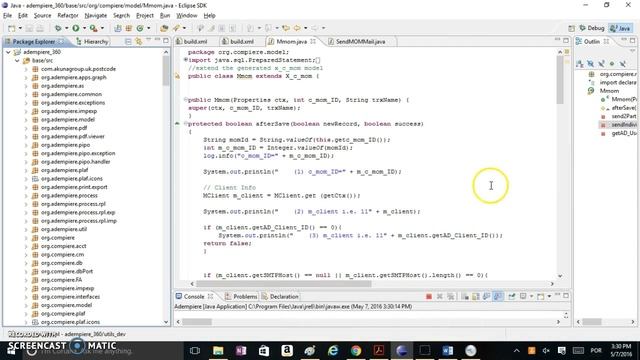Toggle the highlighted Show Console on Error button
The width and height of the screenshot is (640, 360).
(498, 296)
